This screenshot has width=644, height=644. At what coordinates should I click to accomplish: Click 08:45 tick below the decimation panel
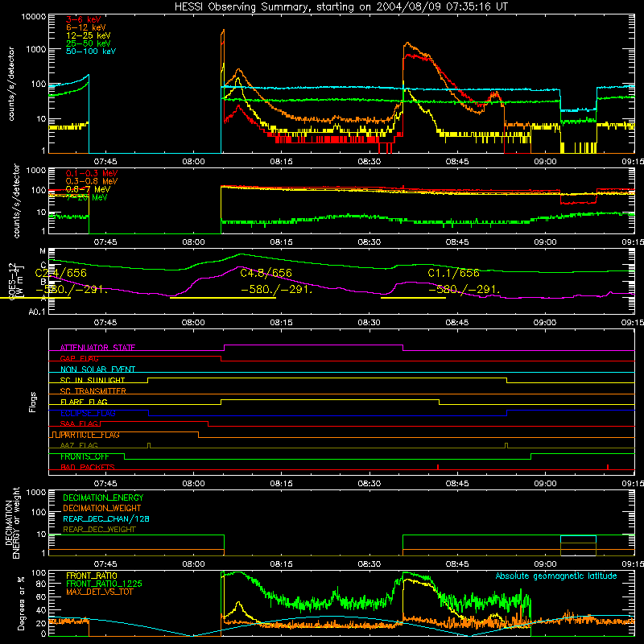coord(457,564)
